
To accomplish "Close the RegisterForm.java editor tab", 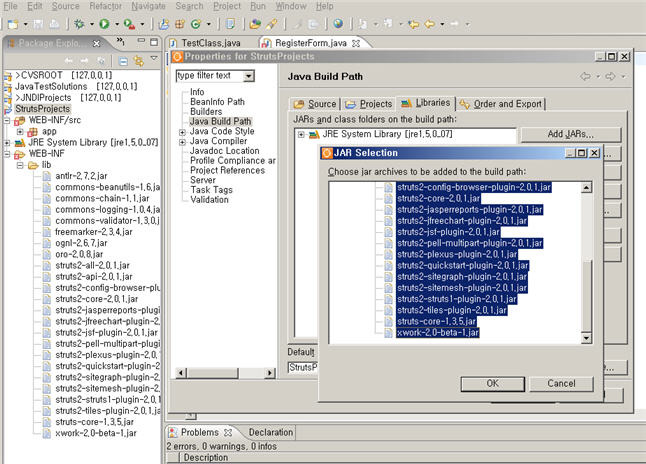I will [356, 43].
